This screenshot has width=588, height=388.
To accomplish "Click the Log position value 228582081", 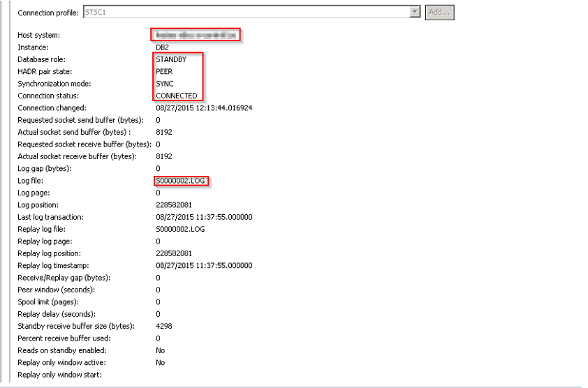I will coord(174,205).
